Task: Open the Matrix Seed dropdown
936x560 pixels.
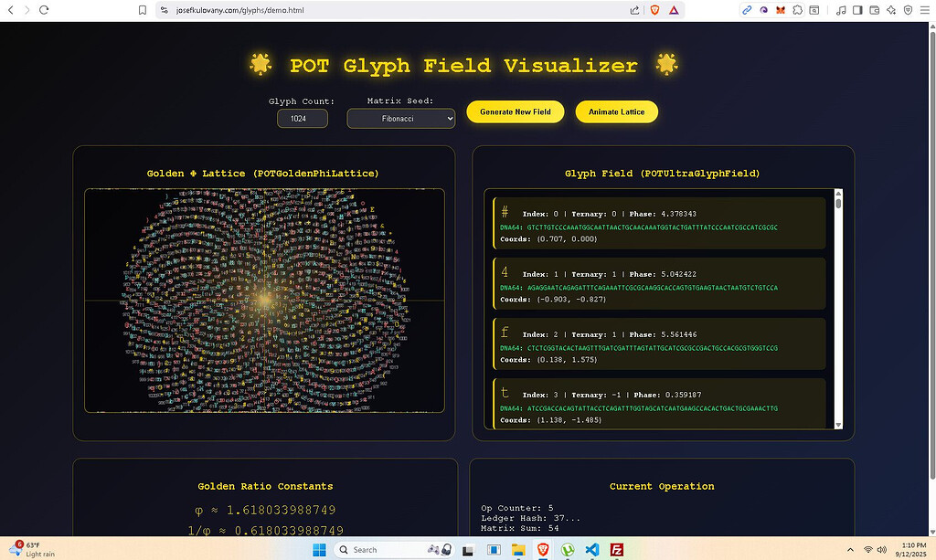Action: (400, 119)
